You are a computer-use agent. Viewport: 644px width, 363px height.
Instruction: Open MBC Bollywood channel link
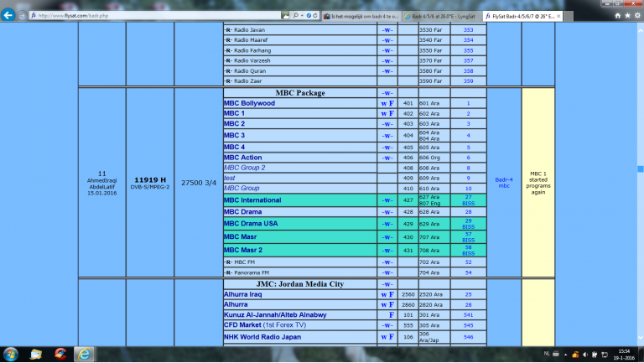[249, 103]
